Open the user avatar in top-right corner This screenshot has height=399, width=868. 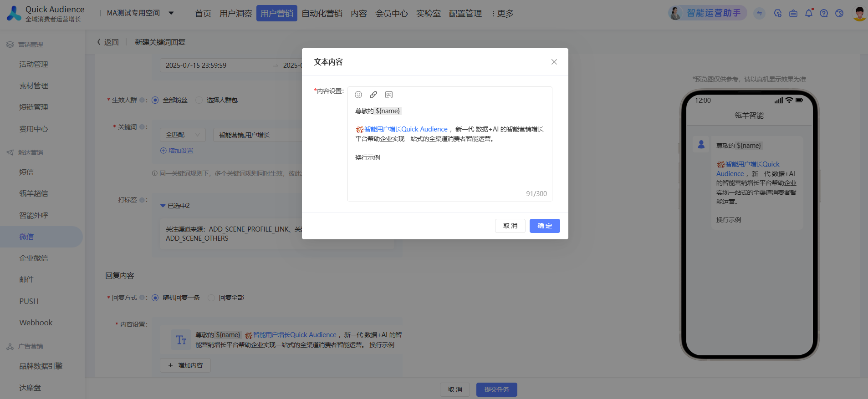point(859,13)
